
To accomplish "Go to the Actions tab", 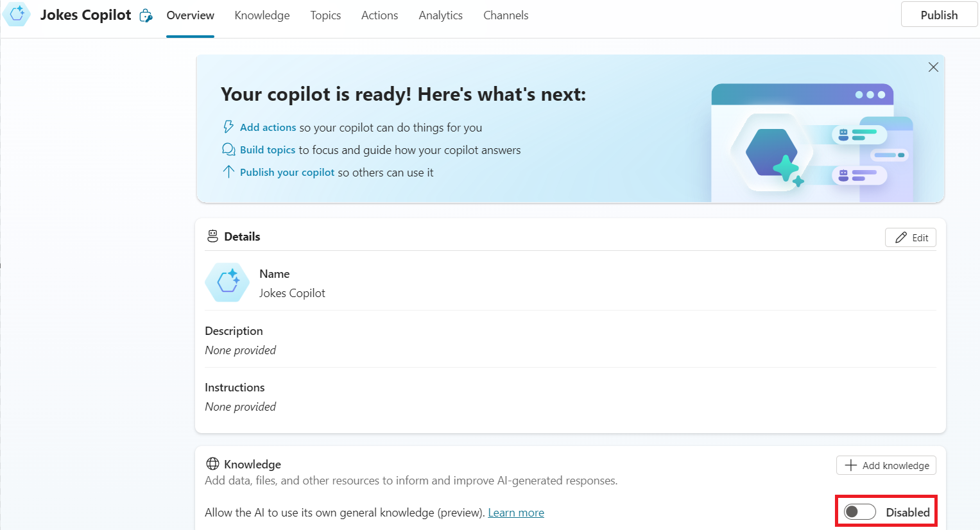I will click(x=379, y=15).
